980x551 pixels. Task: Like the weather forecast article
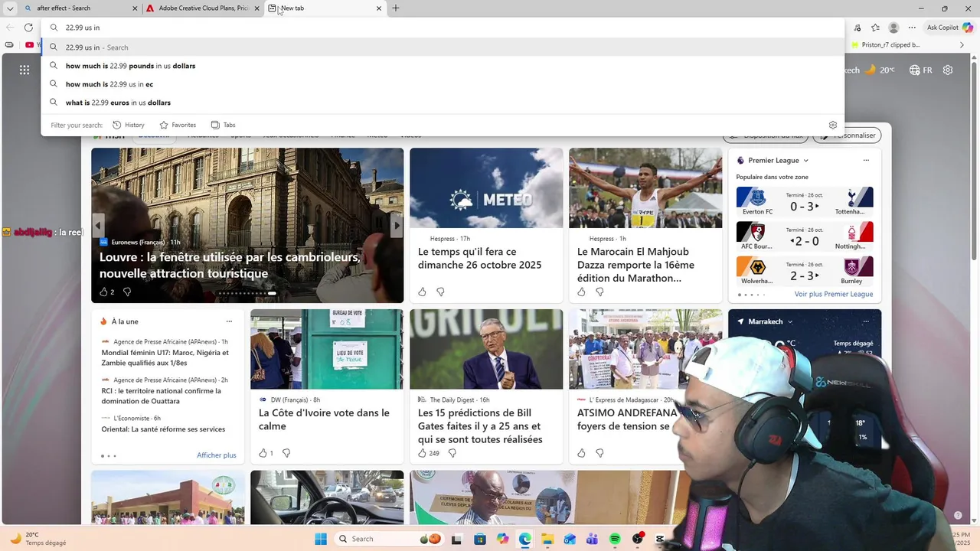(x=422, y=292)
